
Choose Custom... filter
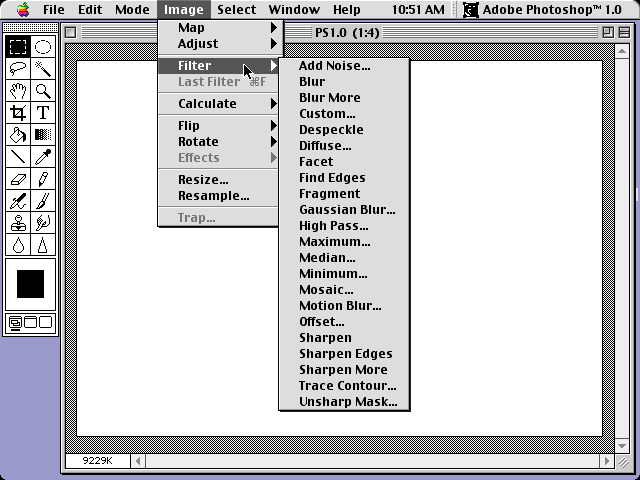coord(344,113)
